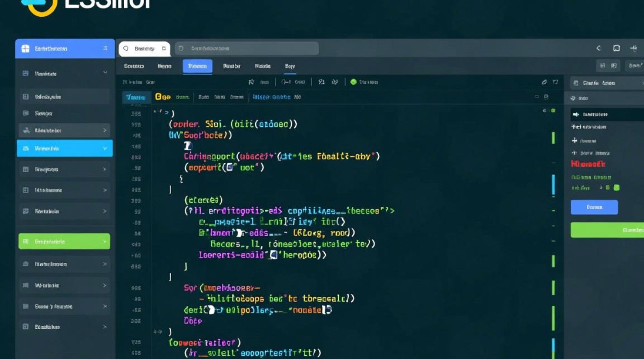This screenshot has height=359, width=644.
Task: Click the back arrow icon at top right
Action: pyautogui.click(x=599, y=48)
